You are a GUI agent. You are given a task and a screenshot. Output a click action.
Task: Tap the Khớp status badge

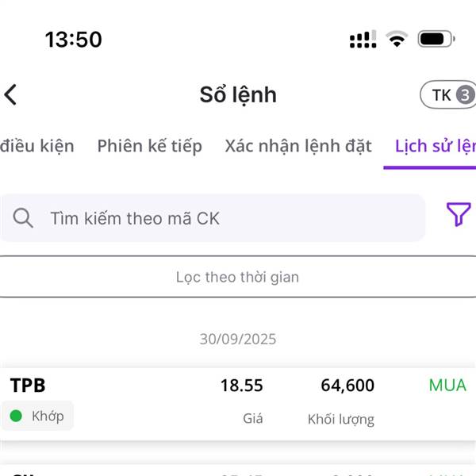[37, 416]
